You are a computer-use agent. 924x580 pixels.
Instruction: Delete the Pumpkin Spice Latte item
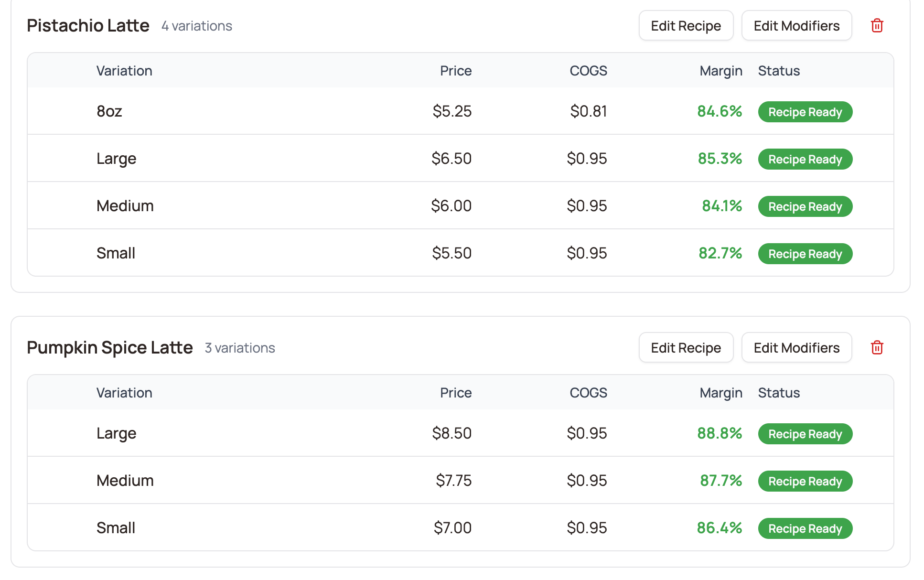(x=877, y=348)
